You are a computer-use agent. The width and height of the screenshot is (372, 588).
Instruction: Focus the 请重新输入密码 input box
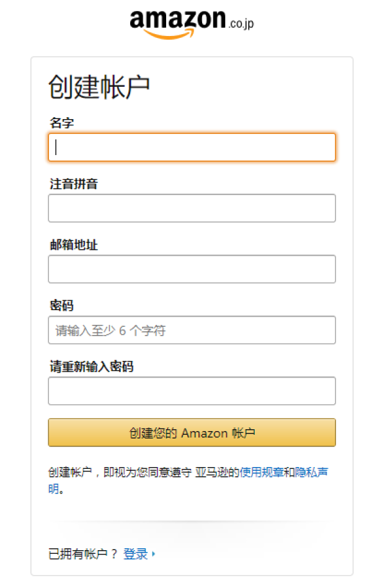[x=192, y=391]
